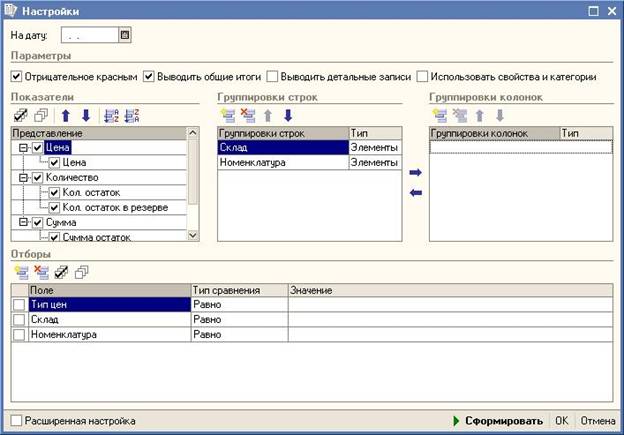Move grouping to columns with right arrow
The height and width of the screenshot is (435, 624).
pyautogui.click(x=416, y=173)
